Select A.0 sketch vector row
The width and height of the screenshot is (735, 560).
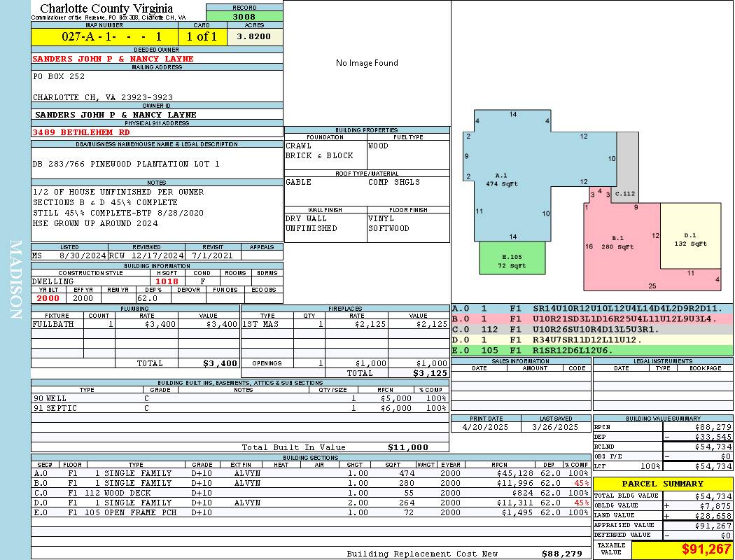(592, 309)
